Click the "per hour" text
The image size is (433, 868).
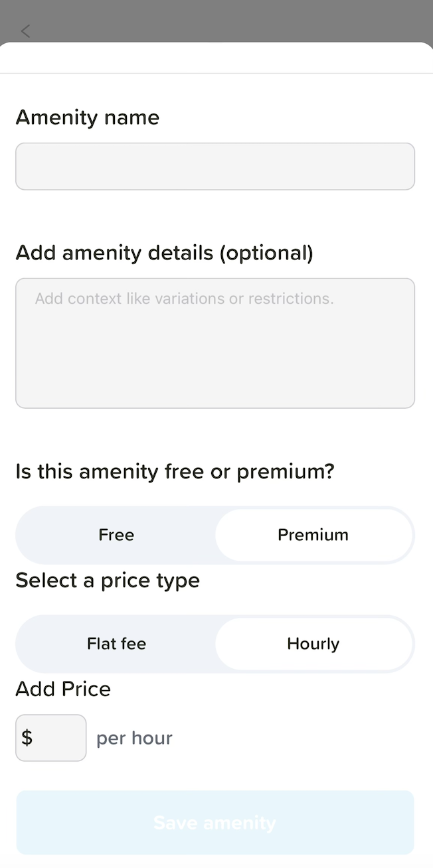point(134,738)
